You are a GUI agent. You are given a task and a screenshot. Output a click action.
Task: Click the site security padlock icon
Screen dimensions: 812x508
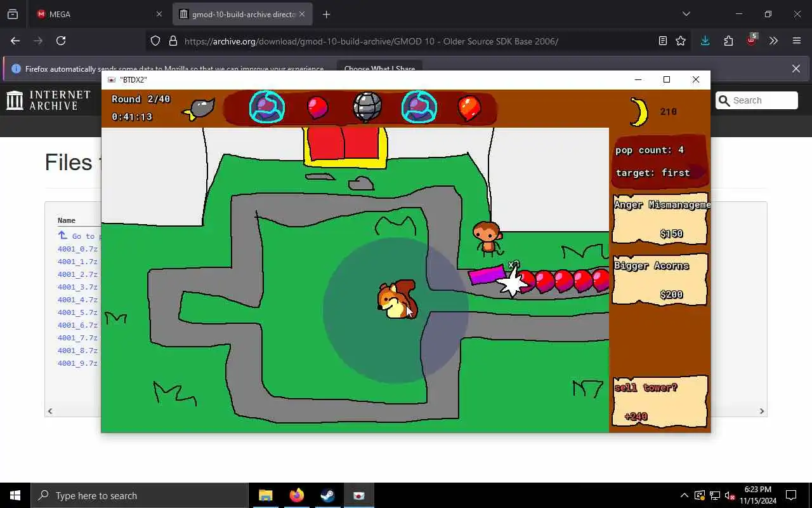tap(173, 41)
